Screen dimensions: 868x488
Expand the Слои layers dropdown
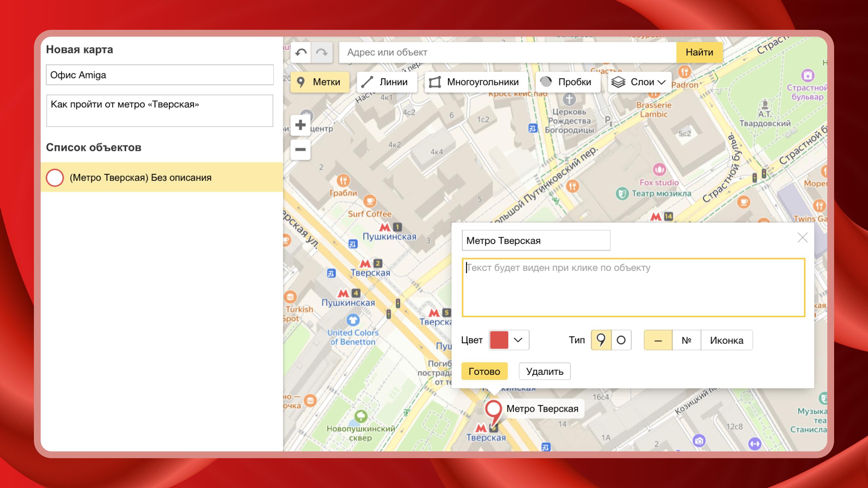639,82
